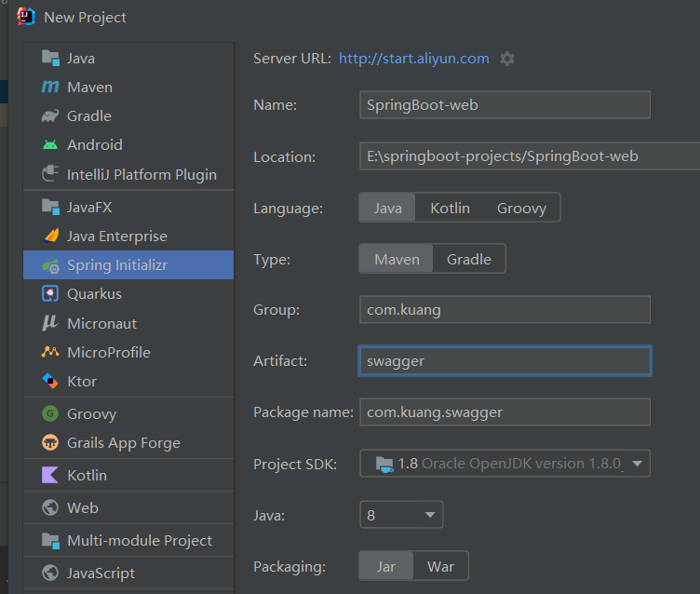Click the Java Enterprise flame icon
Screen dimensions: 700x594
[x=51, y=236]
